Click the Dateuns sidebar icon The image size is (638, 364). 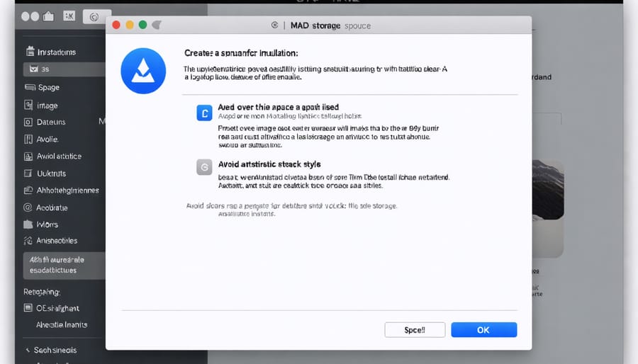pyautogui.click(x=28, y=123)
